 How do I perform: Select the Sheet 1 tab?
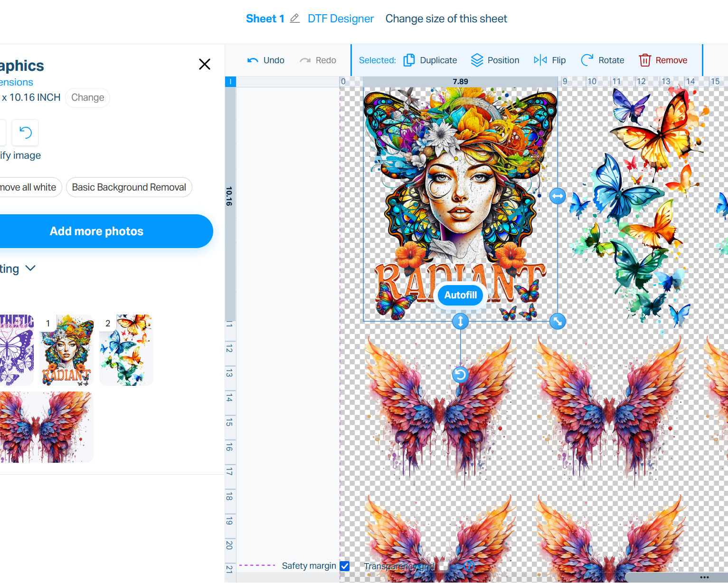tap(265, 19)
